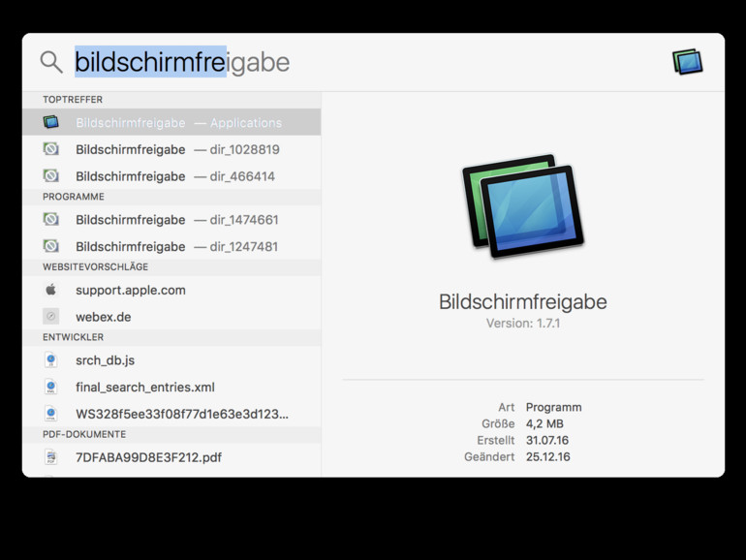Click the TOPTREFFER section header

tap(73, 100)
